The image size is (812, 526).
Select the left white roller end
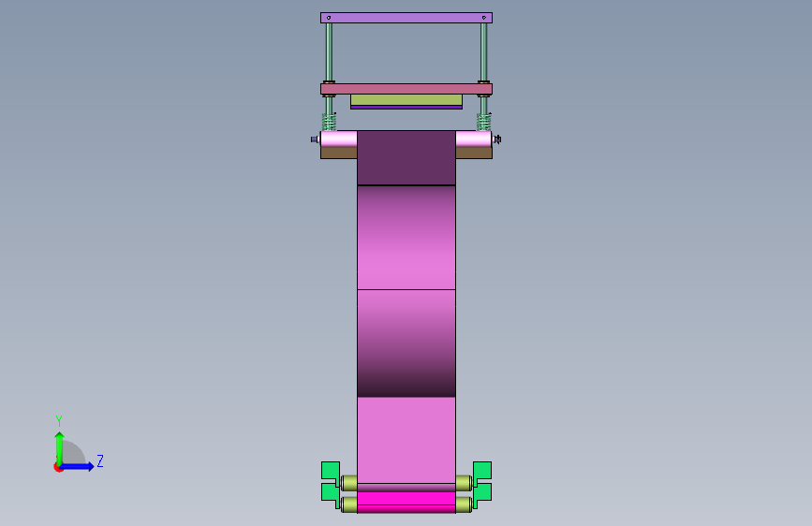(339, 139)
